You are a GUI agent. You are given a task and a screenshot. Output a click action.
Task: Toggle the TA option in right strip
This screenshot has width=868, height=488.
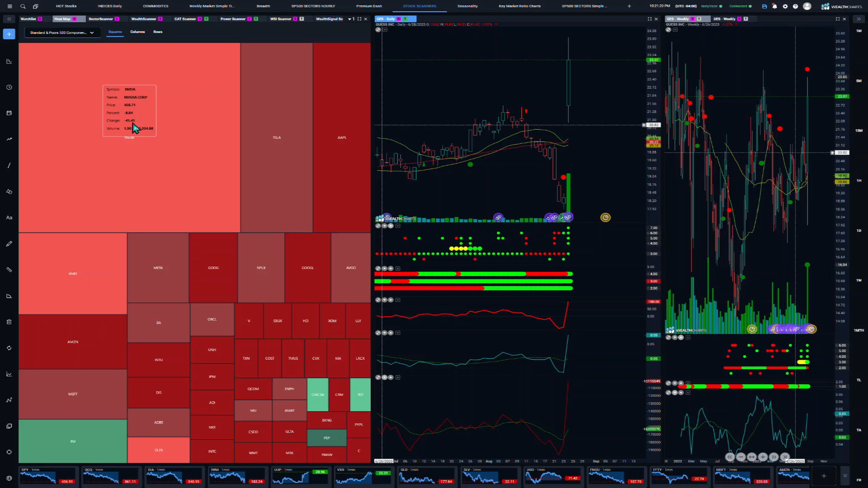click(859, 430)
